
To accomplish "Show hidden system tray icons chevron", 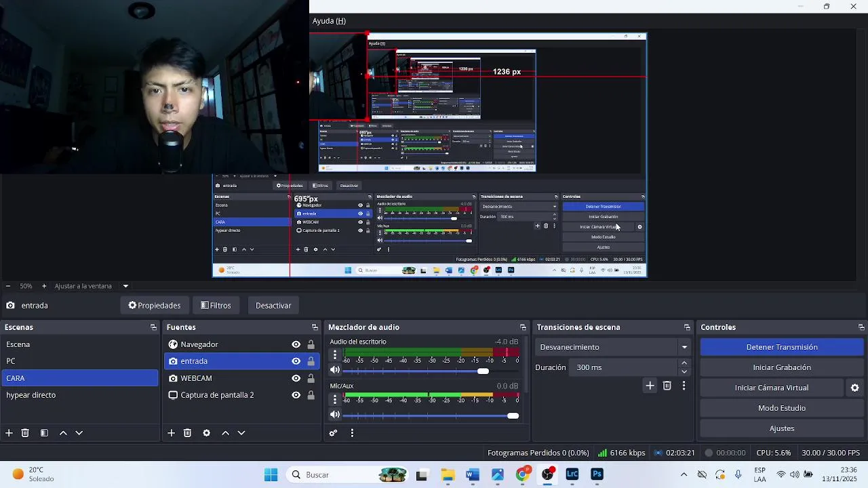I will (x=684, y=474).
